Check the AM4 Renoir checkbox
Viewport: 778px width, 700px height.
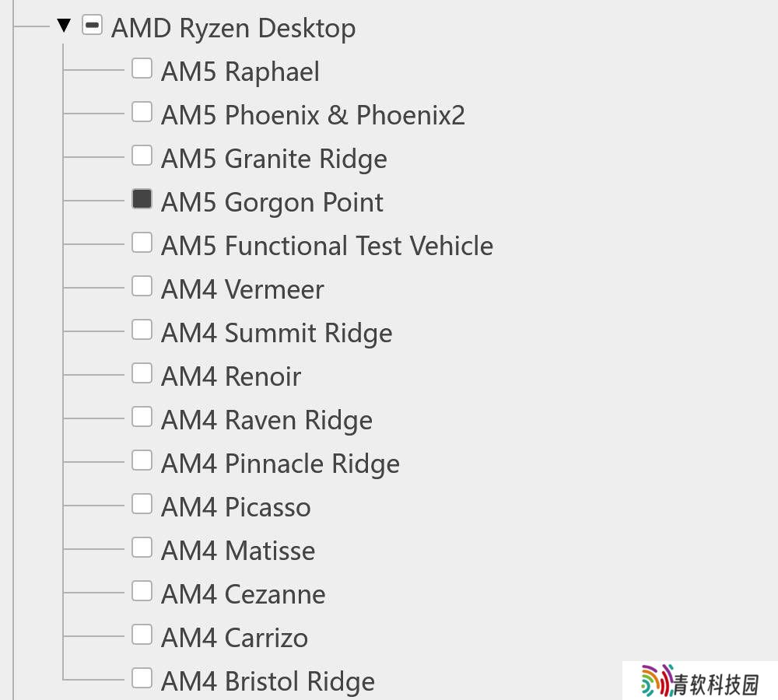coord(142,373)
